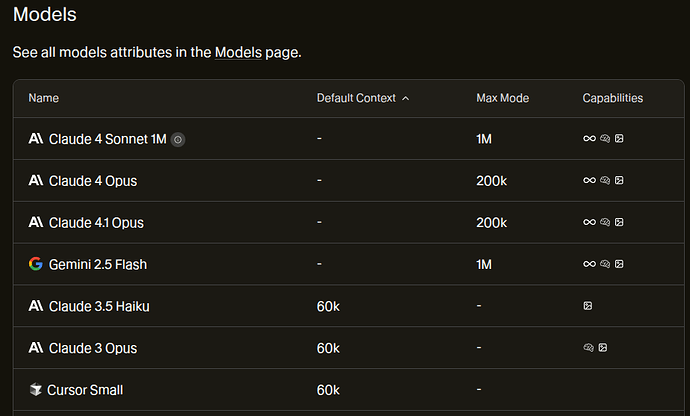Click image icon for Claude 4.1 Opus
The width and height of the screenshot is (690, 416).
coord(619,222)
